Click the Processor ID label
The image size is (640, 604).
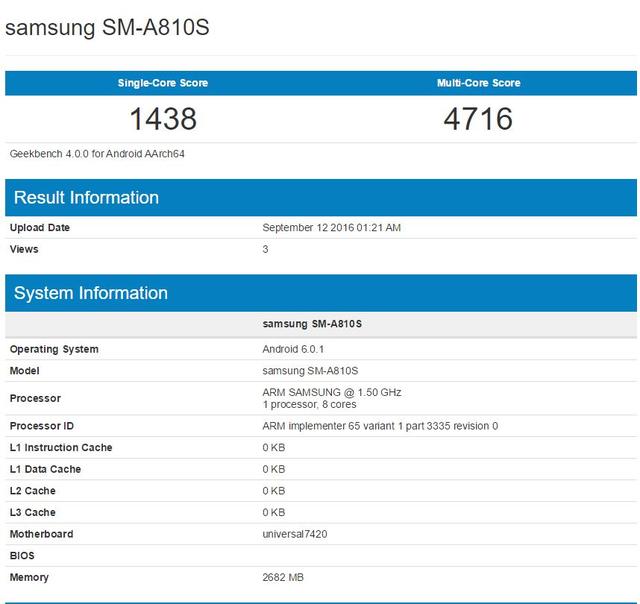pyautogui.click(x=42, y=426)
